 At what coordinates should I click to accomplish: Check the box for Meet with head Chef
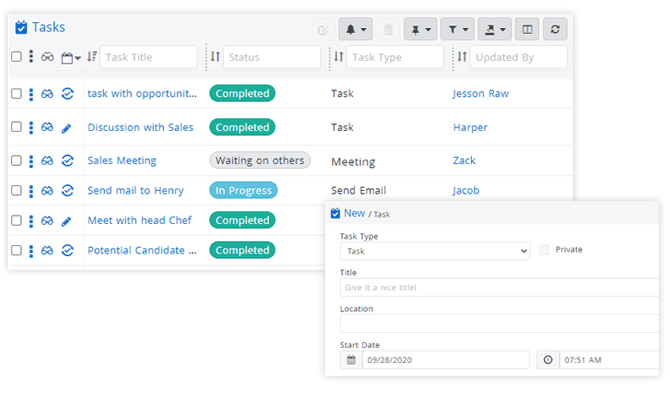(16, 221)
